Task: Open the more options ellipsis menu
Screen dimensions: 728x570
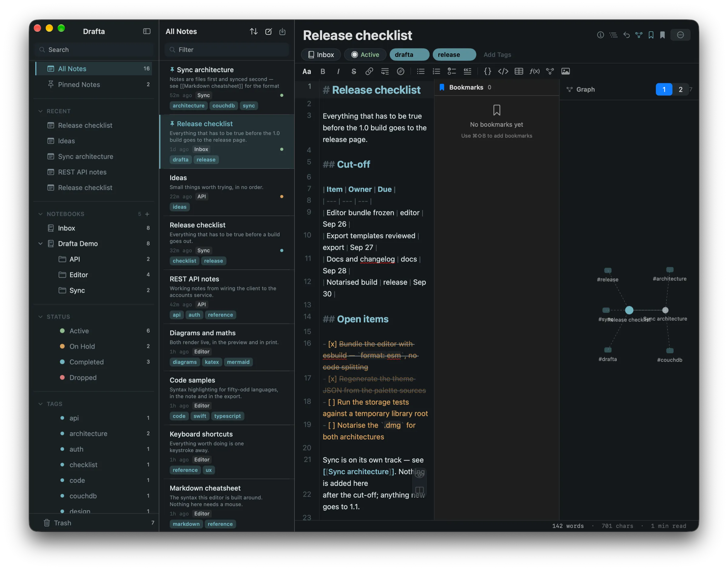Action: click(680, 35)
